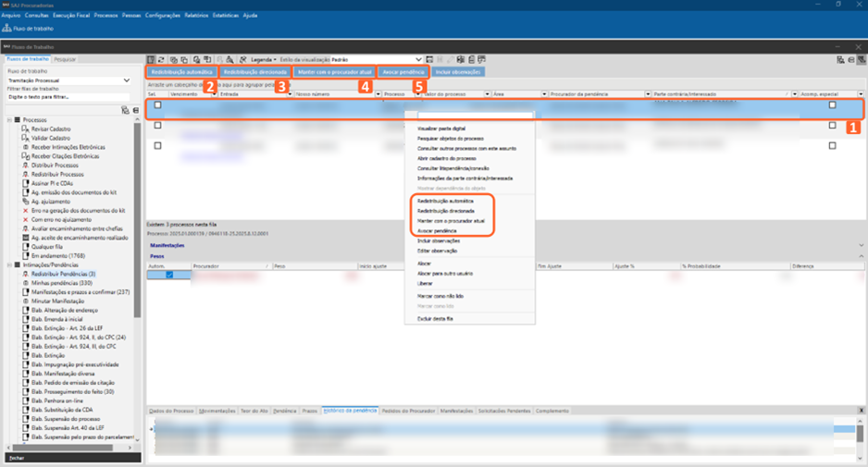Screen dimensions: 868x467
Task: Click the first icon in the workflow toolbar
Action: 152,59
